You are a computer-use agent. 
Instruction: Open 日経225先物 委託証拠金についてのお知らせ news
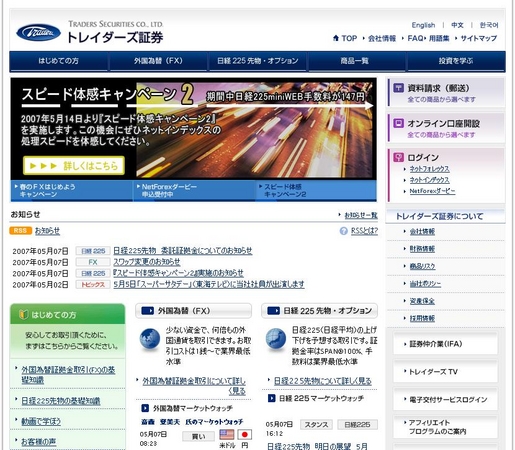tap(183, 251)
